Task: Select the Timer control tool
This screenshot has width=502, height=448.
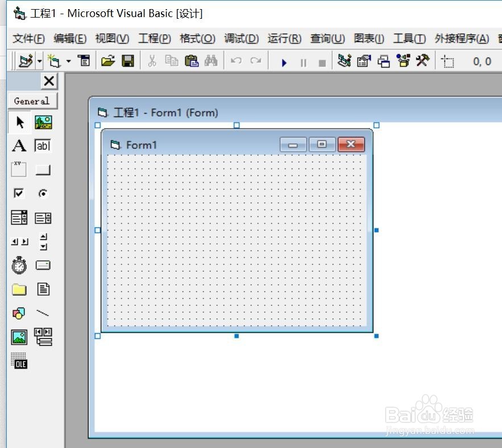Action: point(19,265)
